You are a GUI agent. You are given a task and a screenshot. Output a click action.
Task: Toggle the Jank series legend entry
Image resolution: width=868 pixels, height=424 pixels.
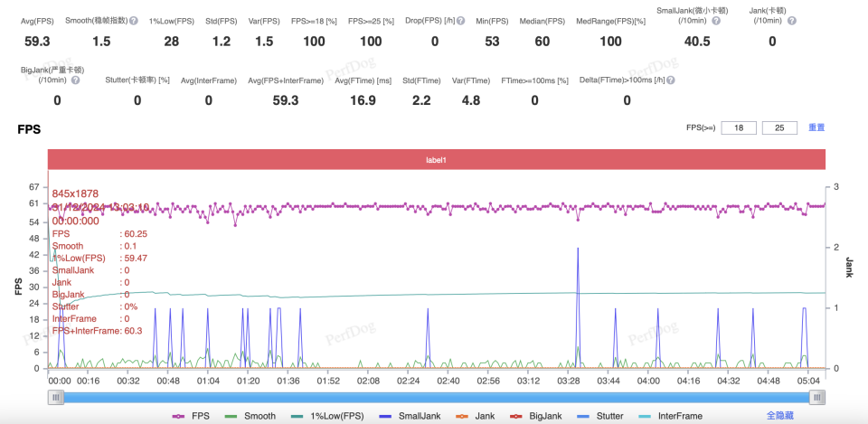coord(476,416)
